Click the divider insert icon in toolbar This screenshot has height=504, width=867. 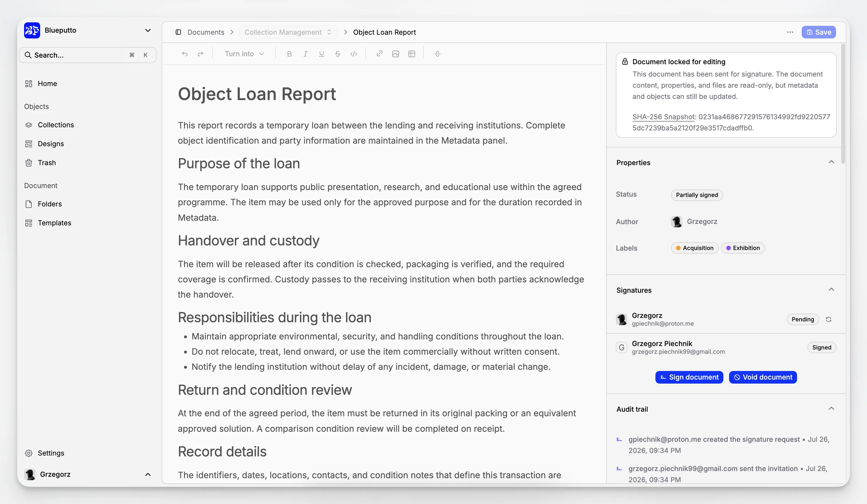[438, 54]
